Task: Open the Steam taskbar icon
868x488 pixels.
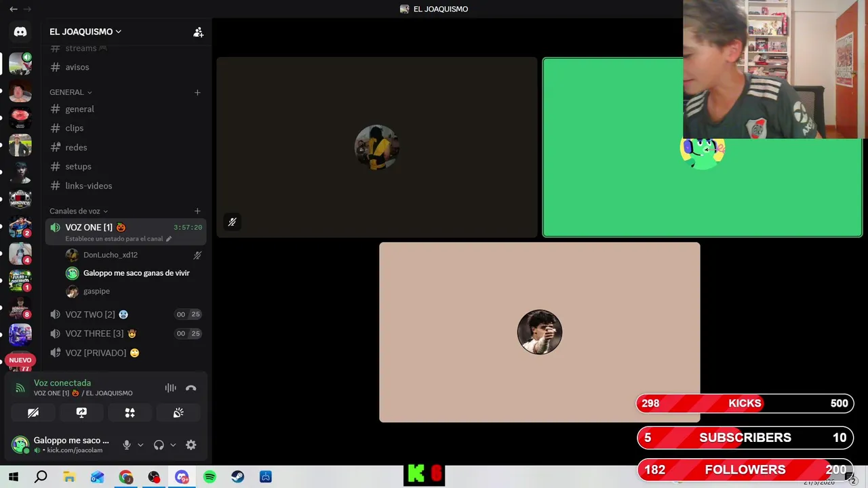Action: point(237,477)
